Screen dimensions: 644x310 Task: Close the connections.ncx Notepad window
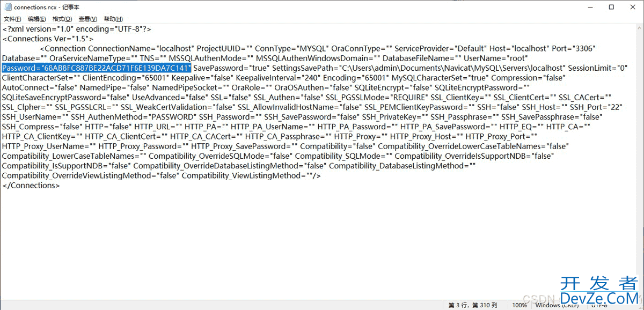[x=634, y=7]
